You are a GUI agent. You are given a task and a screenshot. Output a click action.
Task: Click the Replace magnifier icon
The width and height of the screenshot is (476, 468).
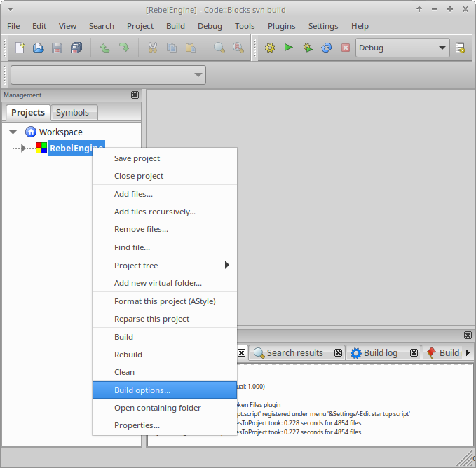pyautogui.click(x=238, y=48)
